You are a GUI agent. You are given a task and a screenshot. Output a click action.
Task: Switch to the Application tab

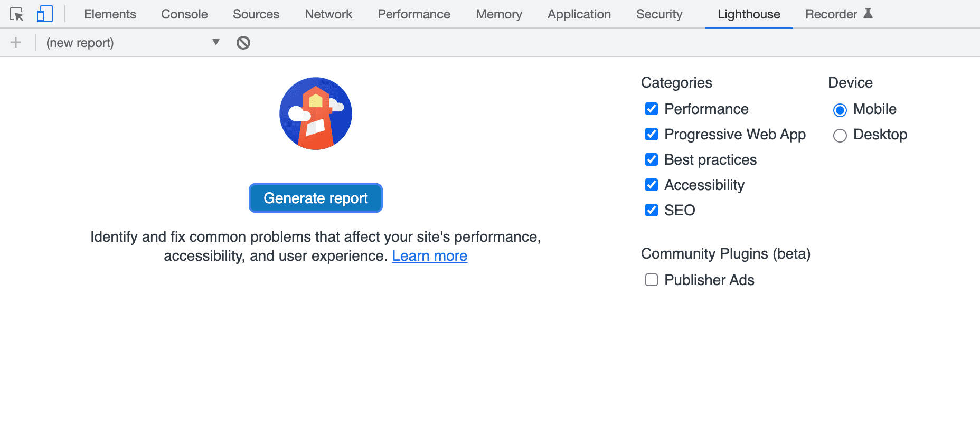tap(579, 14)
